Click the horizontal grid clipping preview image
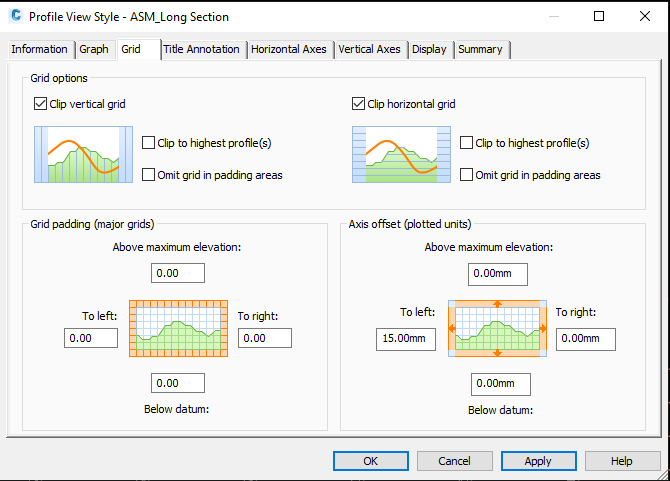This screenshot has width=670, height=481. [x=401, y=154]
